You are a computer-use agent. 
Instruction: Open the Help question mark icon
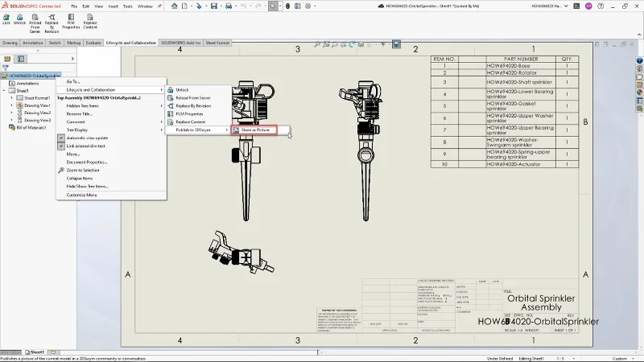click(601, 6)
